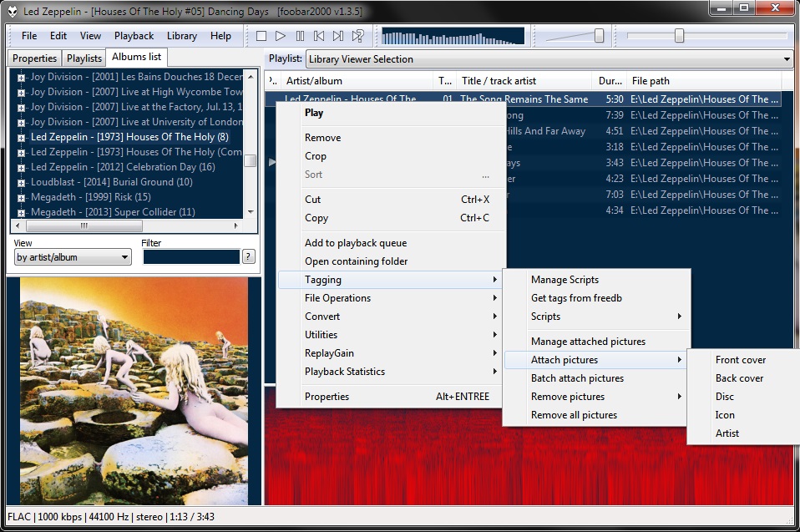Open the File Operations submenu
800x532 pixels.
point(392,298)
